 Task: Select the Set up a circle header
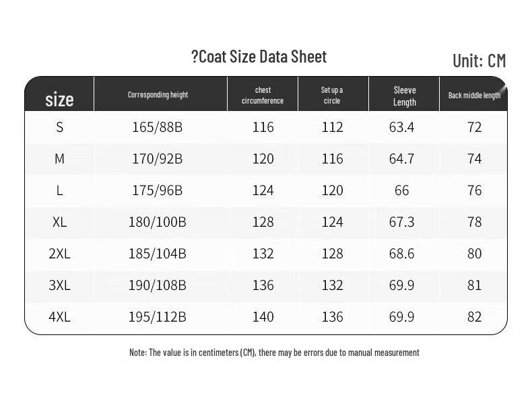332,96
